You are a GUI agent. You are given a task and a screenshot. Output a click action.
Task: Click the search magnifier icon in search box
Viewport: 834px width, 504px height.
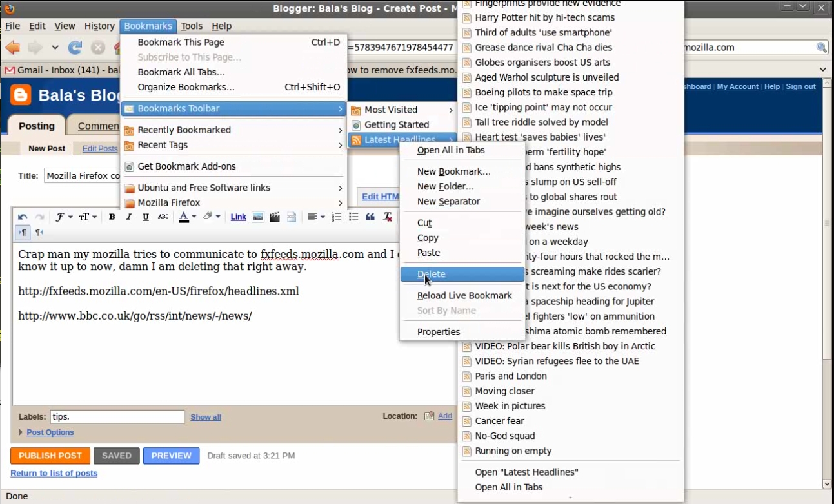pos(821,48)
